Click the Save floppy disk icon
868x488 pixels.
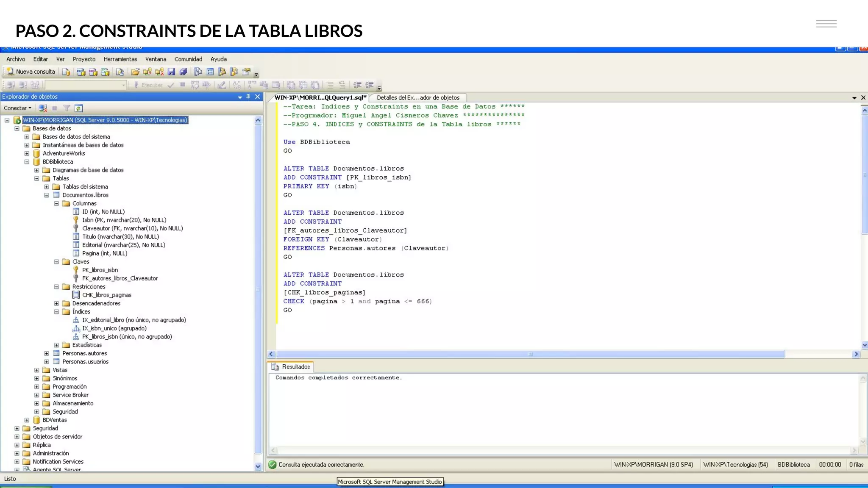pyautogui.click(x=171, y=72)
